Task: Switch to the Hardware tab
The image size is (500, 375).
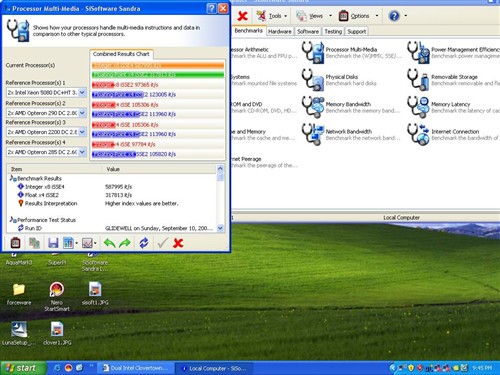Action: (x=280, y=31)
